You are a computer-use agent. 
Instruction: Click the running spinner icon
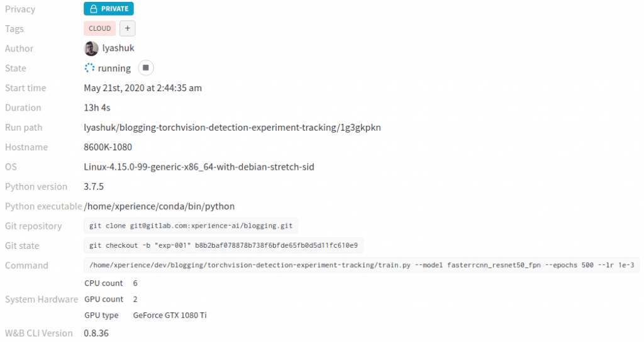(90, 68)
